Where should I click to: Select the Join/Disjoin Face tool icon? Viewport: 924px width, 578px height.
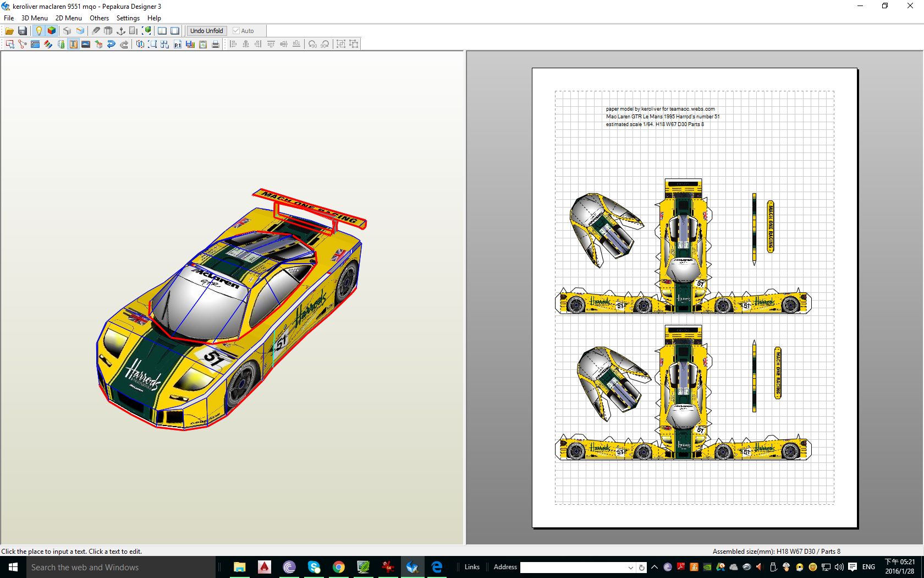point(23,44)
